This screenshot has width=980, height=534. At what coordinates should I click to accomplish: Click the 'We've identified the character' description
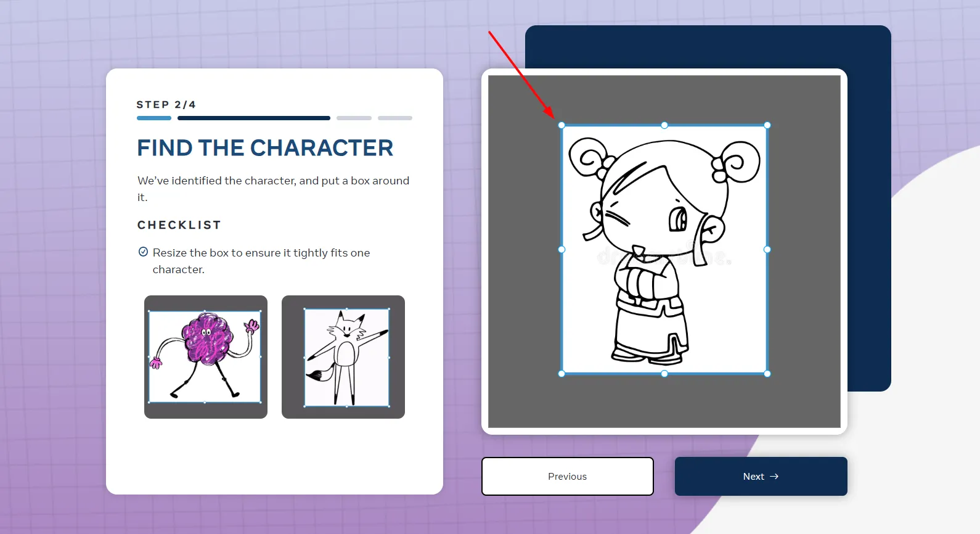(x=273, y=189)
